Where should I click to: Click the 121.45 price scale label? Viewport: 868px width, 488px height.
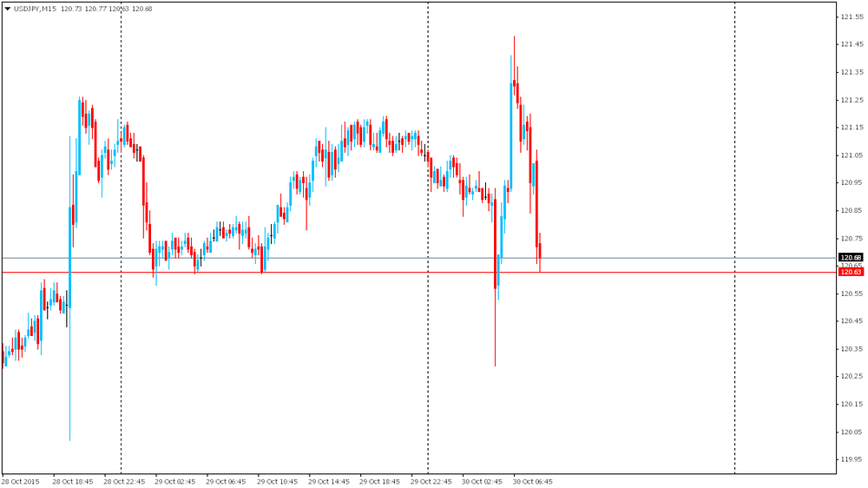pyautogui.click(x=852, y=44)
